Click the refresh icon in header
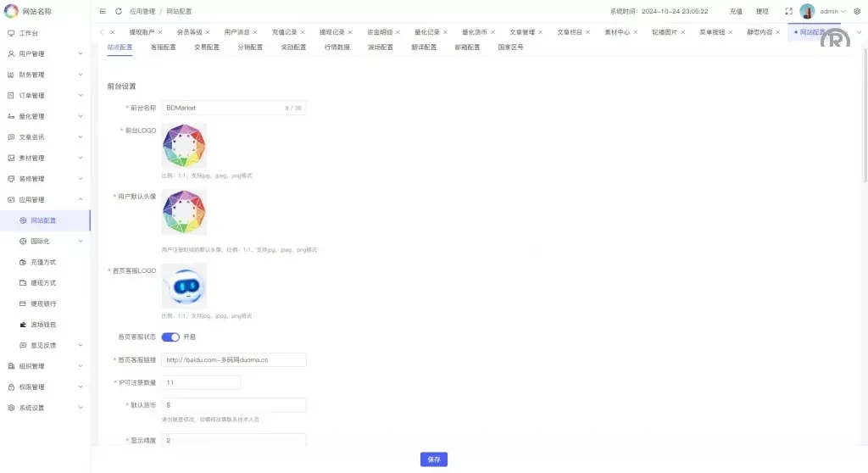Screen dimensions: 868x473 (x=119, y=12)
